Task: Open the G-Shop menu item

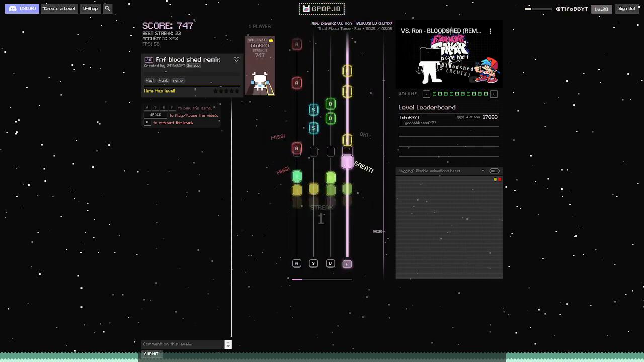Action: point(90,9)
